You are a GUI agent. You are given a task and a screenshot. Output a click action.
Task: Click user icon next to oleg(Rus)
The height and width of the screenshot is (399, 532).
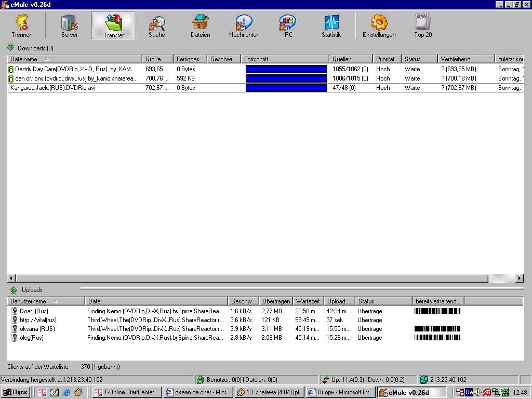(14, 337)
